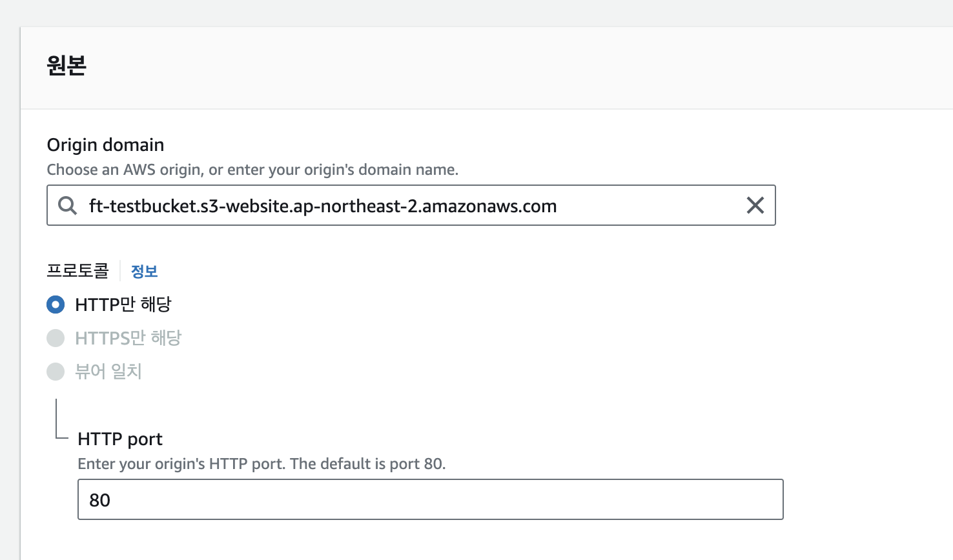Clear the Origin domain field with X
This screenshot has height=560, width=953.
point(755,205)
